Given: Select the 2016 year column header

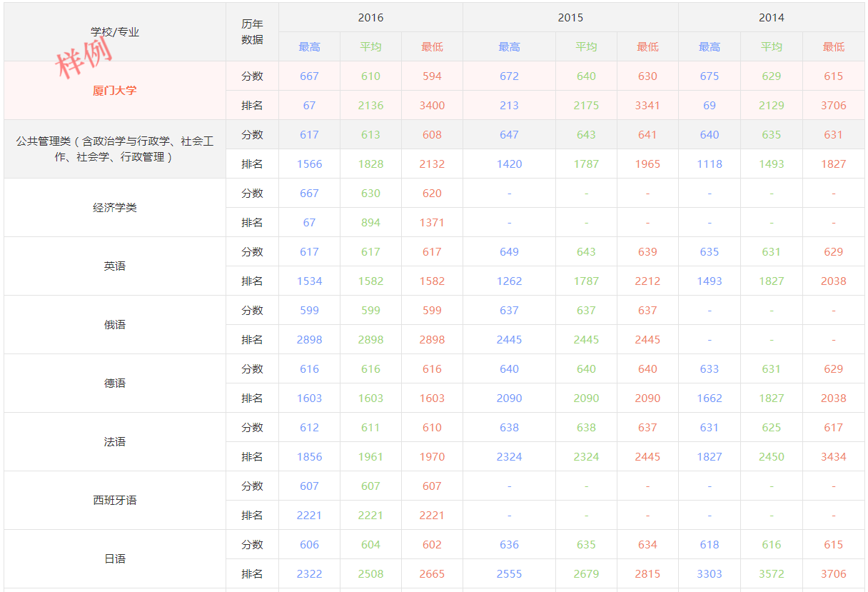Looking at the screenshot, I should pos(370,17).
